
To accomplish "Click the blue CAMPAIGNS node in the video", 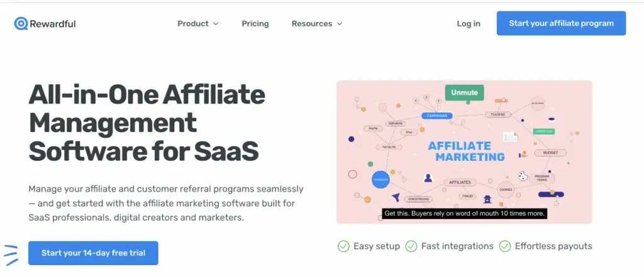I will (x=436, y=116).
